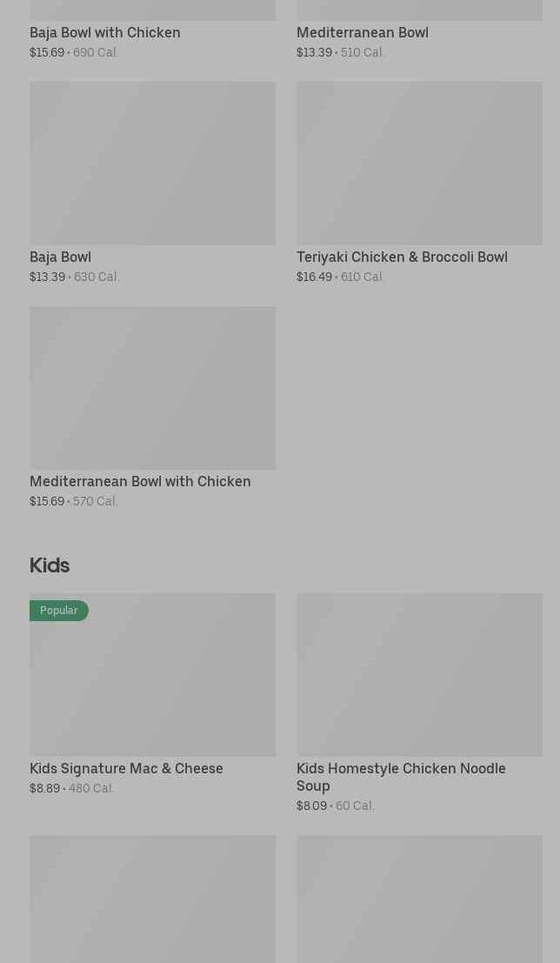Click the 630 Cal. label under Baja Bowl
The height and width of the screenshot is (963, 560).
[97, 278]
